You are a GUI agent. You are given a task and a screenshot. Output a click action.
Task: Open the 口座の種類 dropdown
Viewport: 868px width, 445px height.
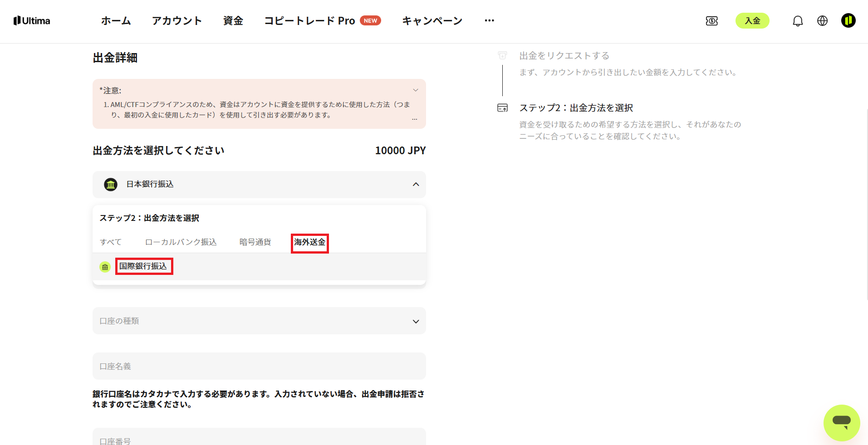[x=259, y=321]
